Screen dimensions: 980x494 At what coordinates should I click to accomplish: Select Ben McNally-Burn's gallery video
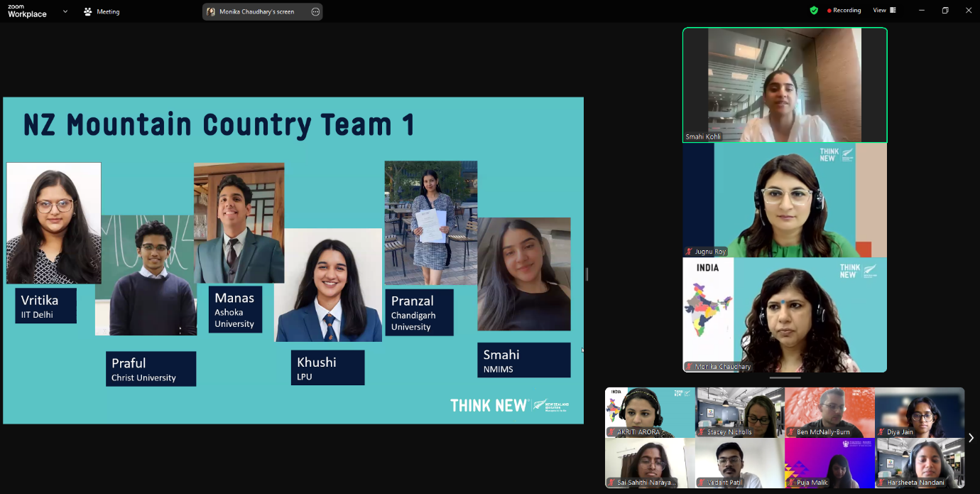tap(829, 412)
